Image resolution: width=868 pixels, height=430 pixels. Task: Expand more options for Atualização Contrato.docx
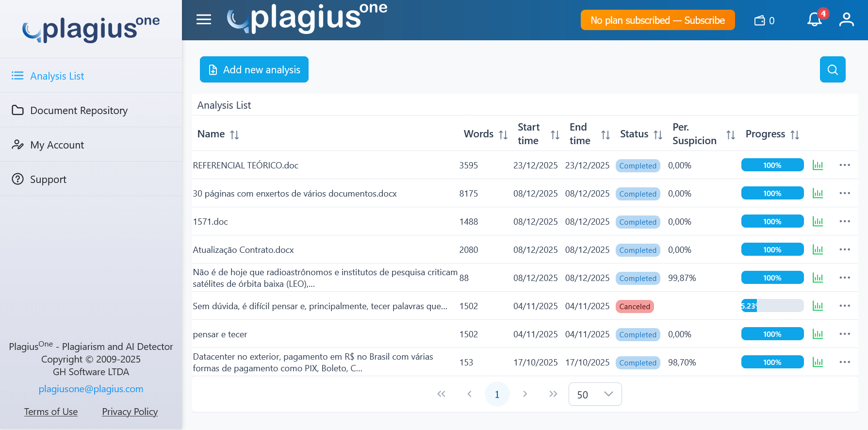pos(845,249)
